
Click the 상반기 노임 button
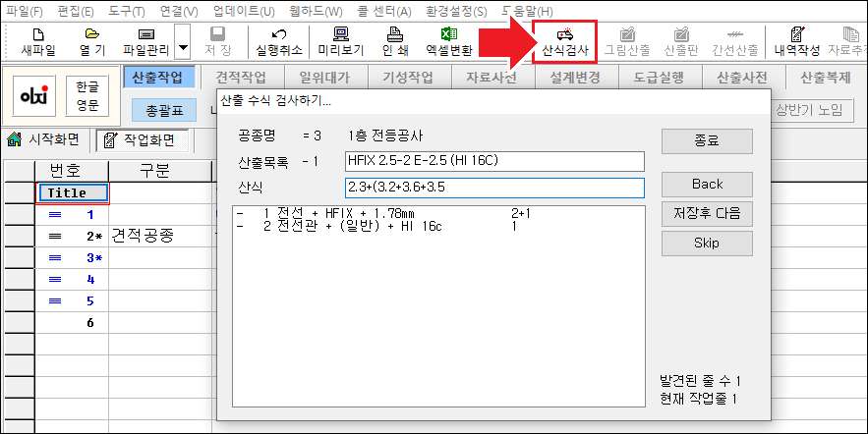tap(808, 109)
